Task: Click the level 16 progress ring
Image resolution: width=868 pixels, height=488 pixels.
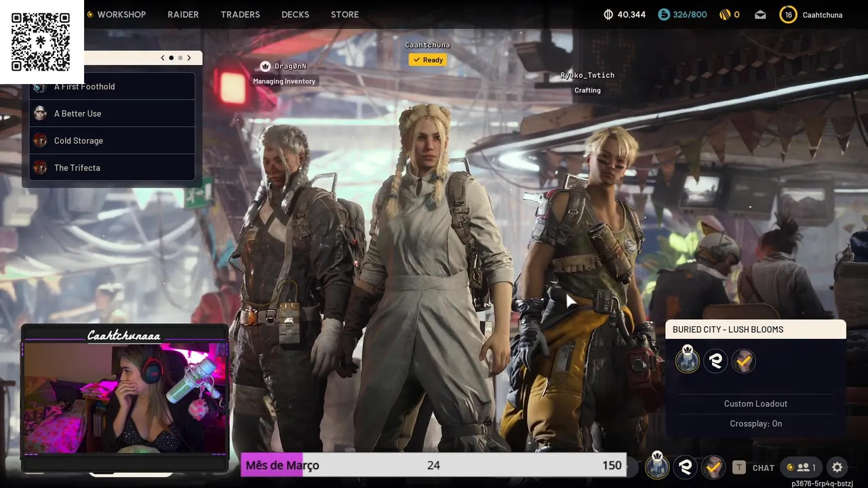Action: click(x=788, y=14)
